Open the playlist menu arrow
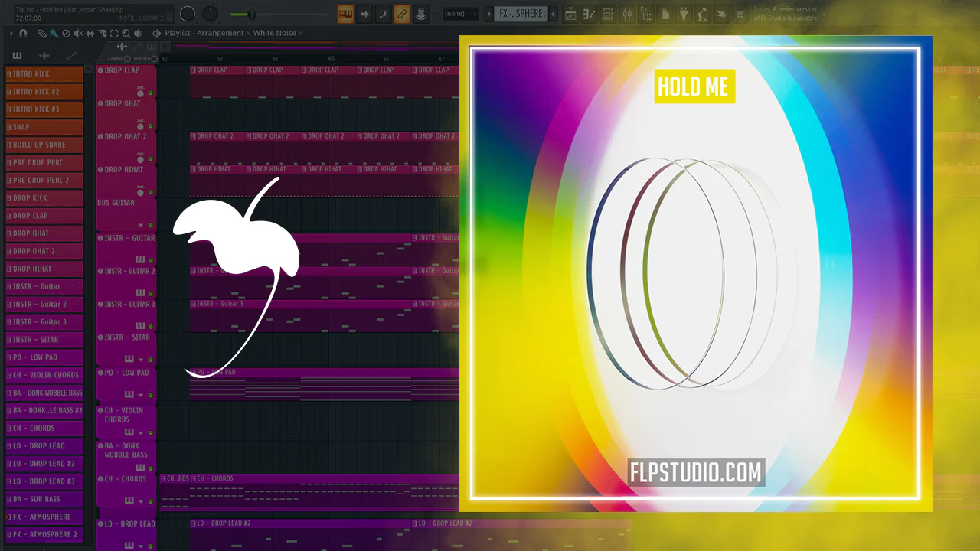The image size is (980, 551). coord(11,34)
